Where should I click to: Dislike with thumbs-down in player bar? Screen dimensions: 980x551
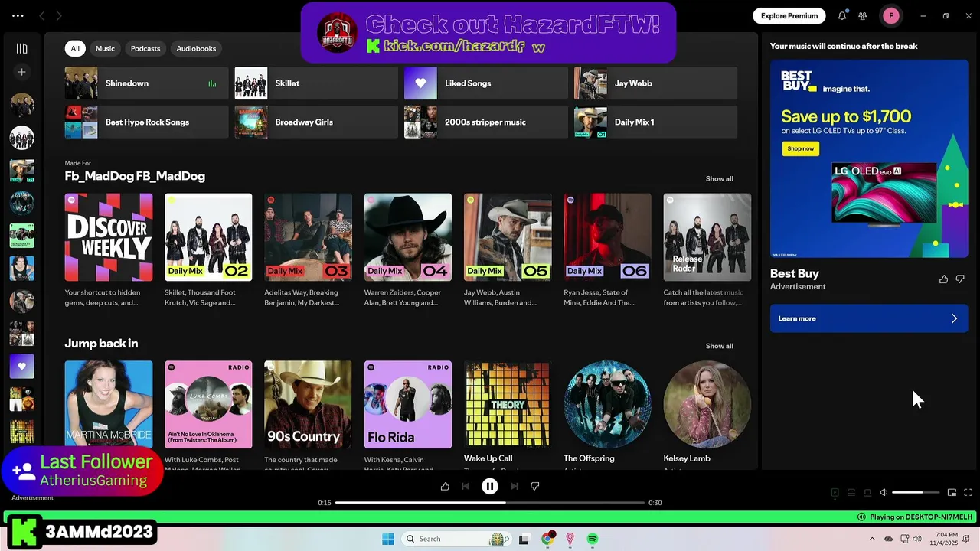[x=535, y=486]
